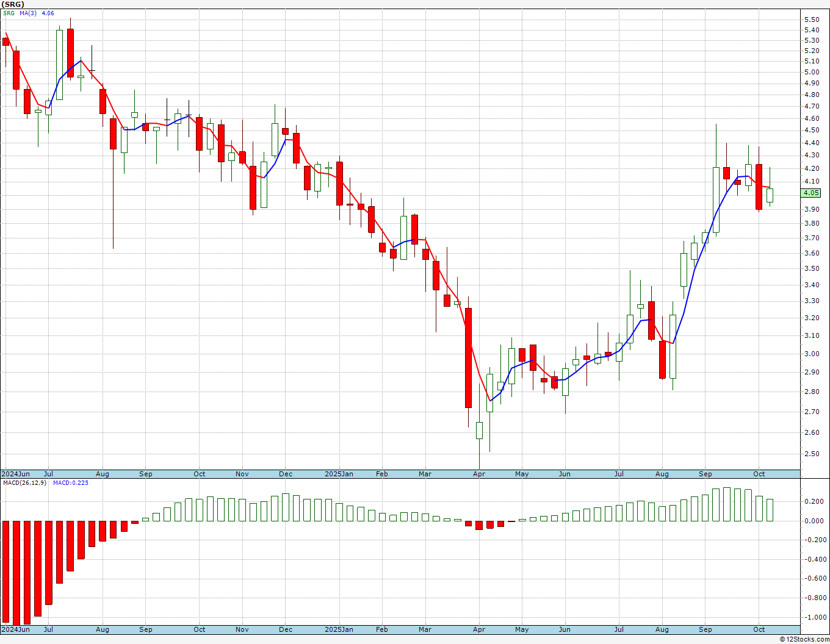This screenshot has width=830, height=644.
Task: Open the 12Stocks.com copyright link
Action: click(x=804, y=639)
